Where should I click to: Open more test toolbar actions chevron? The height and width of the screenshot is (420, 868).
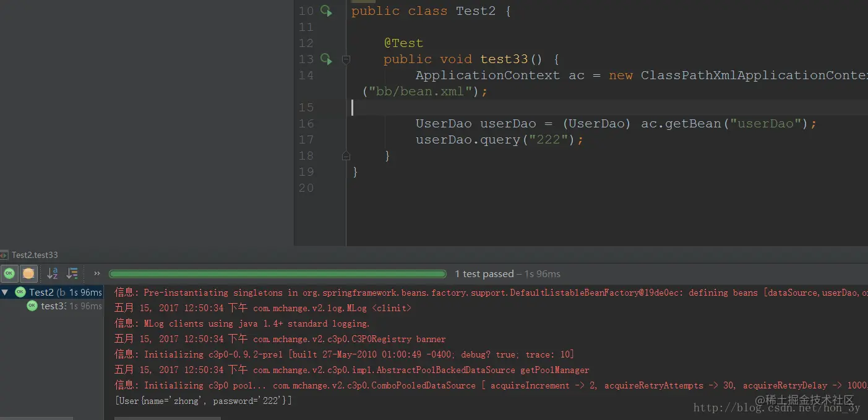point(97,273)
